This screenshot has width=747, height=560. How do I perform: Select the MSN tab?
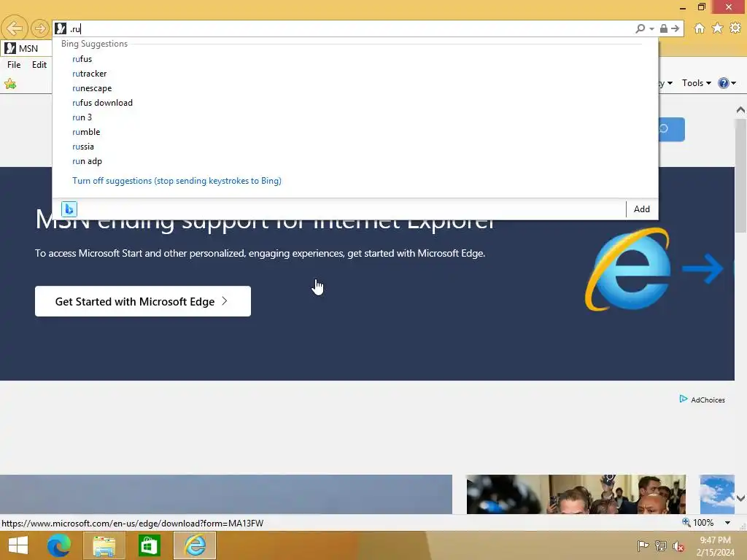point(27,49)
